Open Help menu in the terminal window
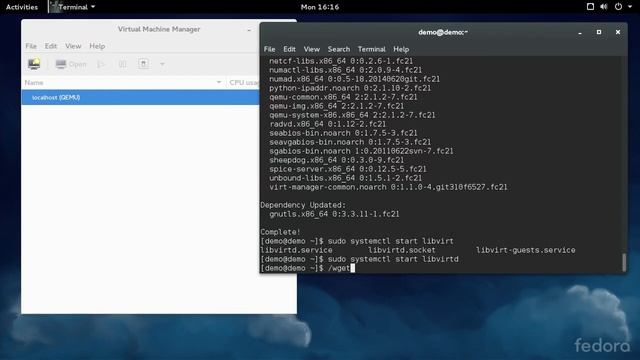This screenshot has width=640, height=360. click(x=401, y=49)
